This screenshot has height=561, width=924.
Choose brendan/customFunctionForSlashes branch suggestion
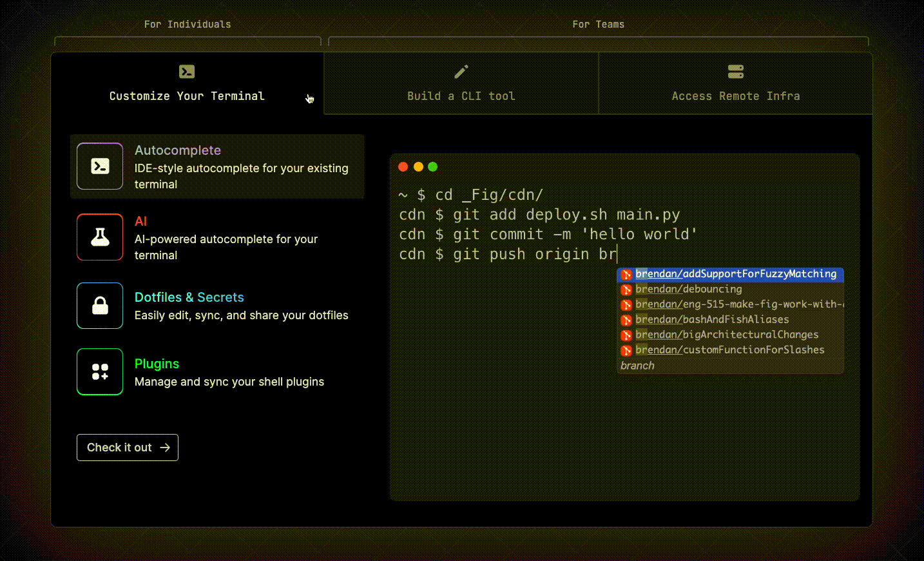[731, 350]
